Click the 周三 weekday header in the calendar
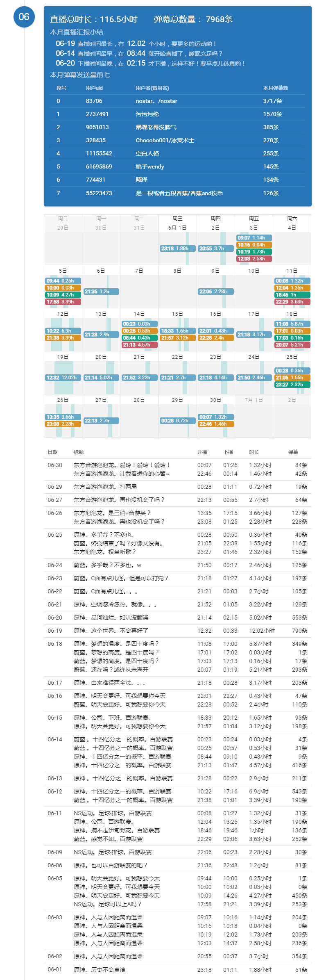 tap(177, 219)
